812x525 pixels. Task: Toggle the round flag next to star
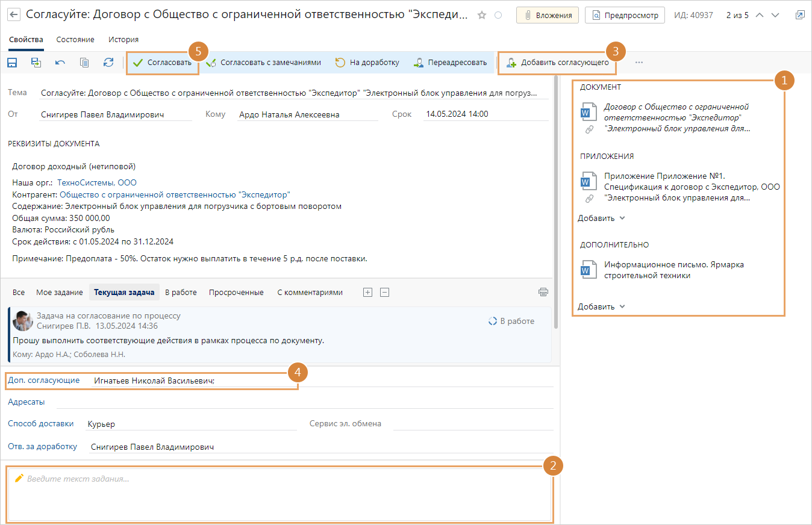498,16
